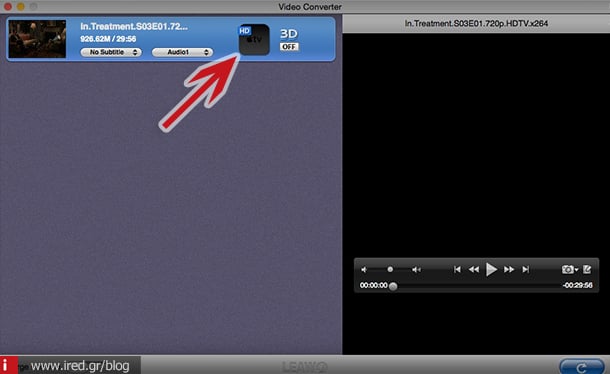Open the video edit icon
The image size is (610, 374).
tap(587, 269)
